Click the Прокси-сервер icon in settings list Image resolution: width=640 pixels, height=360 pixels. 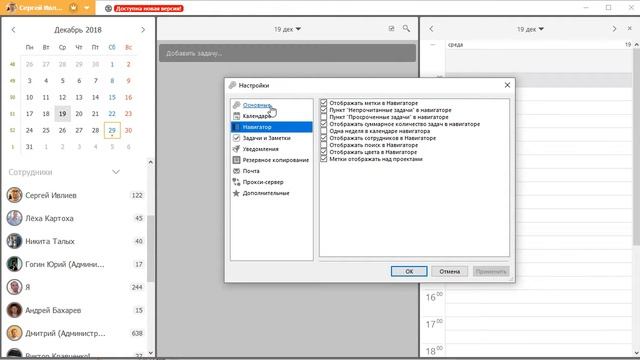coord(236,182)
